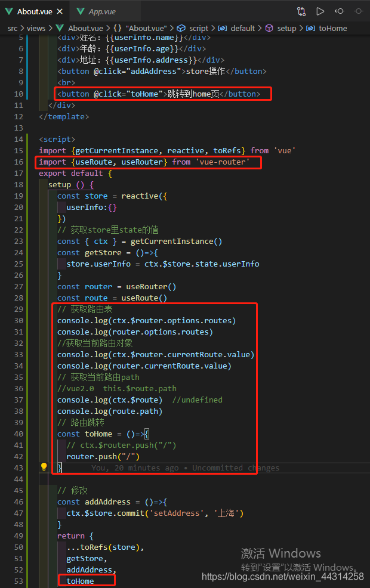Click the symbol icon before 'default' breadcrumb
The width and height of the screenshot is (370, 588).
[x=222, y=29]
